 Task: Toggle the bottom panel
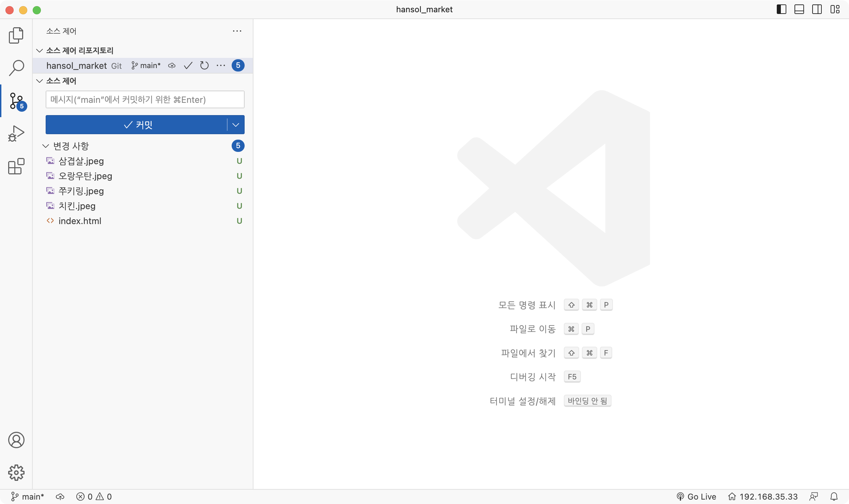point(799,9)
